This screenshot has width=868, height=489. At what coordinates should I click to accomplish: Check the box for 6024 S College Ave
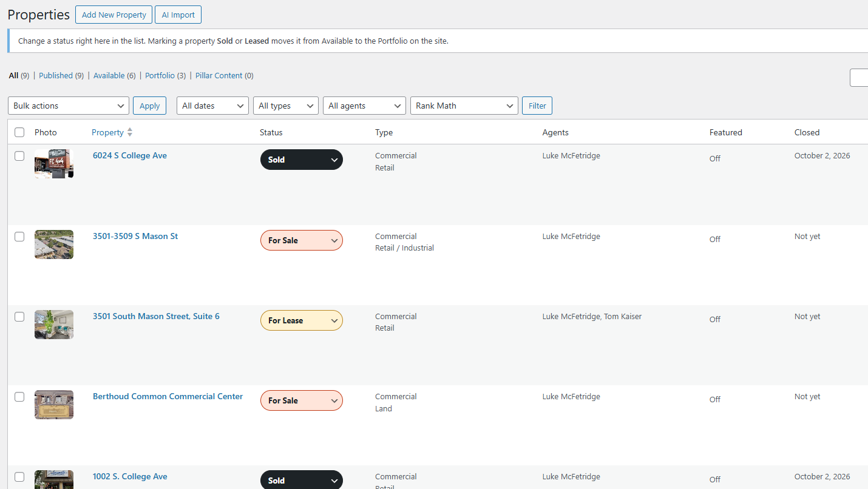pos(19,156)
